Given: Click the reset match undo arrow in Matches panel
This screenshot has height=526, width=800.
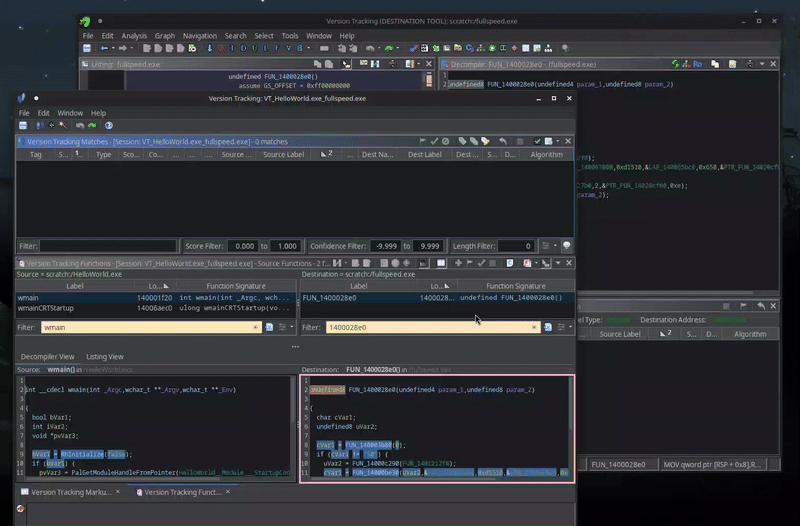Looking at the screenshot, I should pyautogui.click(x=503, y=141).
